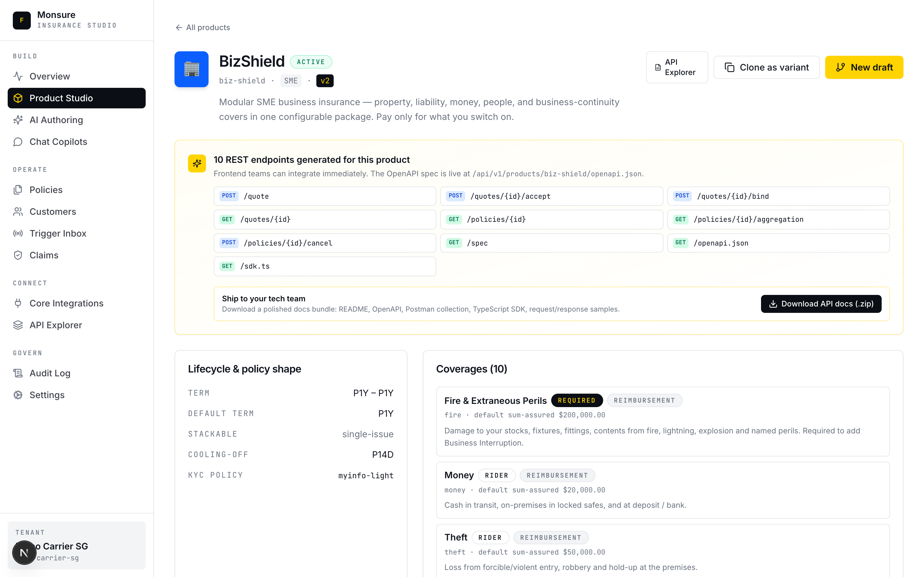Click Clone as variant
The width and height of the screenshot is (924, 577).
[766, 67]
